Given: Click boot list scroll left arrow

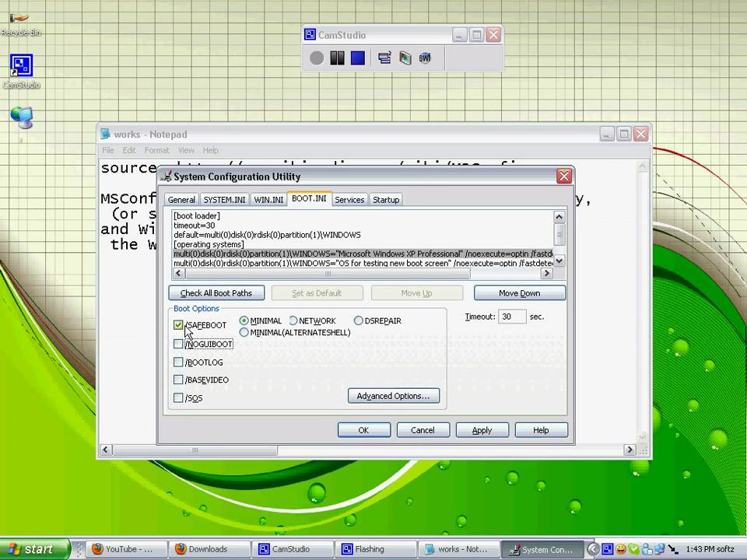Looking at the screenshot, I should [x=178, y=273].
